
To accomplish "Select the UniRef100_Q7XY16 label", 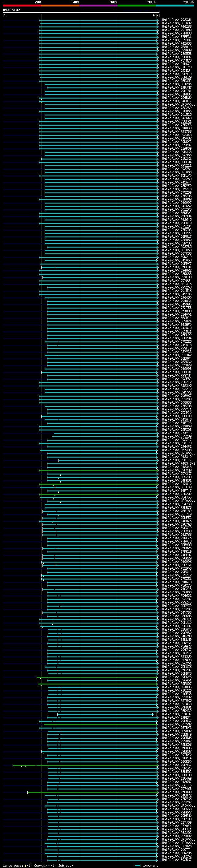I will (176, 433).
